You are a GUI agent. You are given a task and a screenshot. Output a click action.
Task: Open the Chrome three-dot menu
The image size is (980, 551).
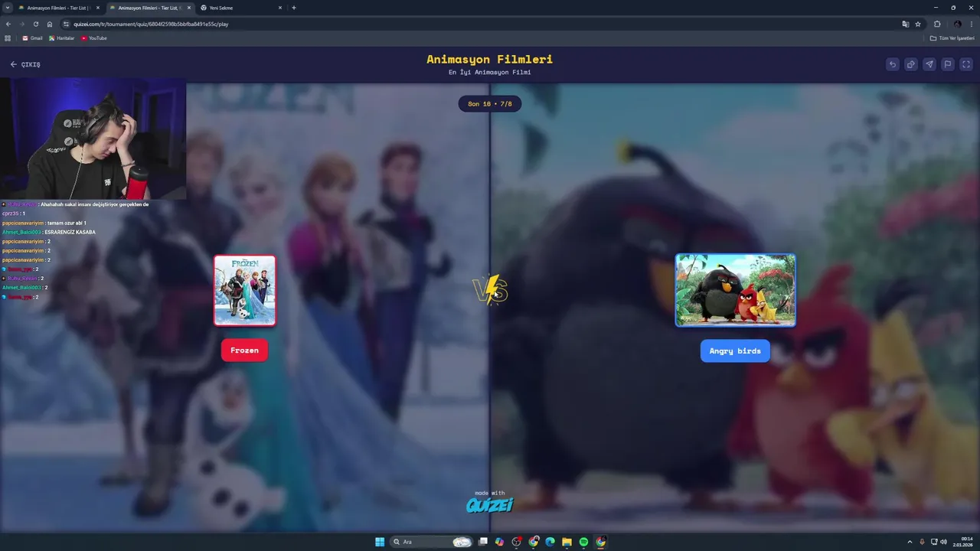coord(972,24)
